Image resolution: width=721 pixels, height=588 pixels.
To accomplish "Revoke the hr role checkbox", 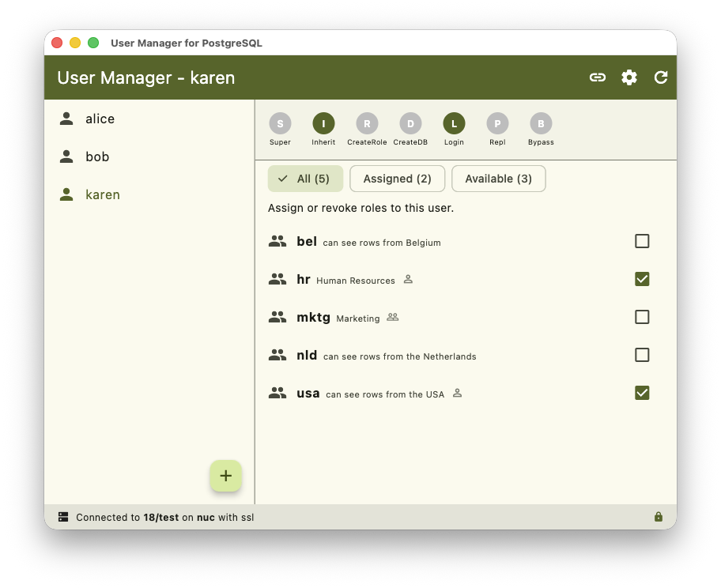I will [x=642, y=279].
